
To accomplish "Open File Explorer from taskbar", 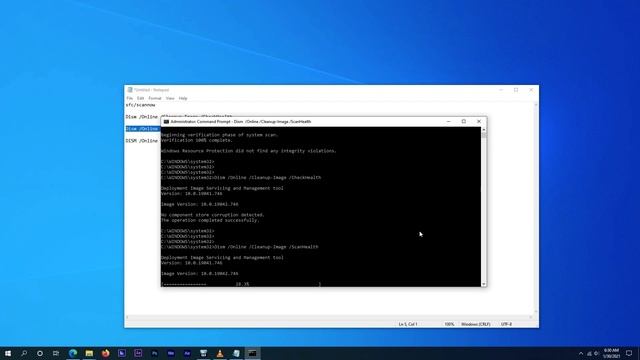I will pyautogui.click(x=89, y=353).
